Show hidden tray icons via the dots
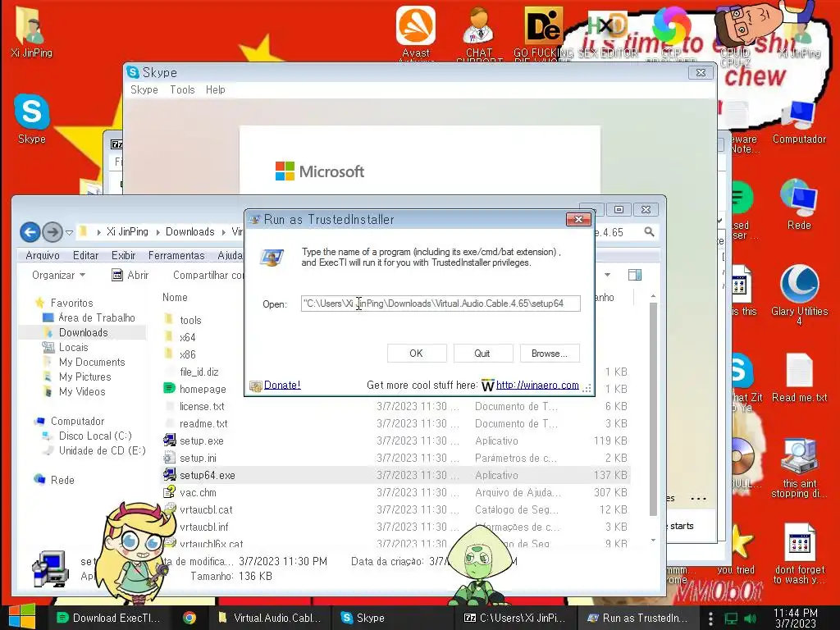The width and height of the screenshot is (840, 630). coord(710,619)
